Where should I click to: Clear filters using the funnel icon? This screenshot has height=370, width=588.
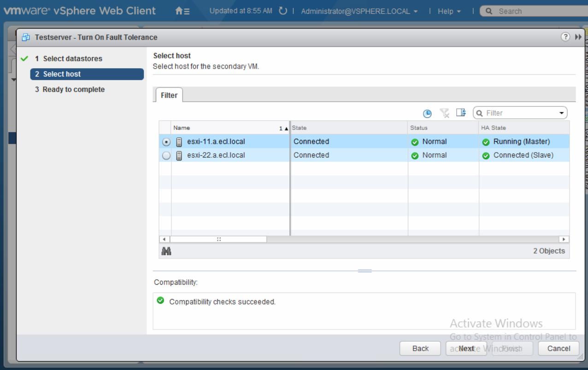click(444, 113)
